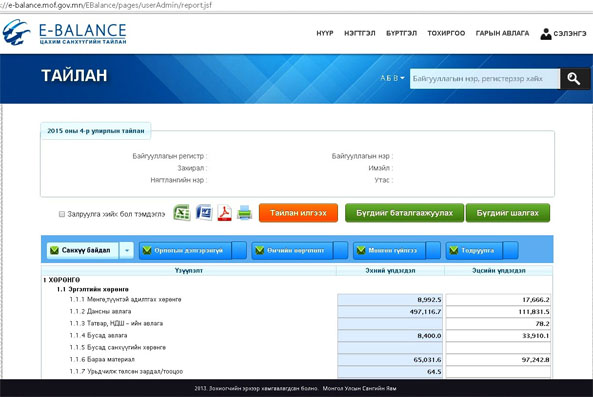Export report to Word icon
This screenshot has width=593, height=397.
click(204, 212)
